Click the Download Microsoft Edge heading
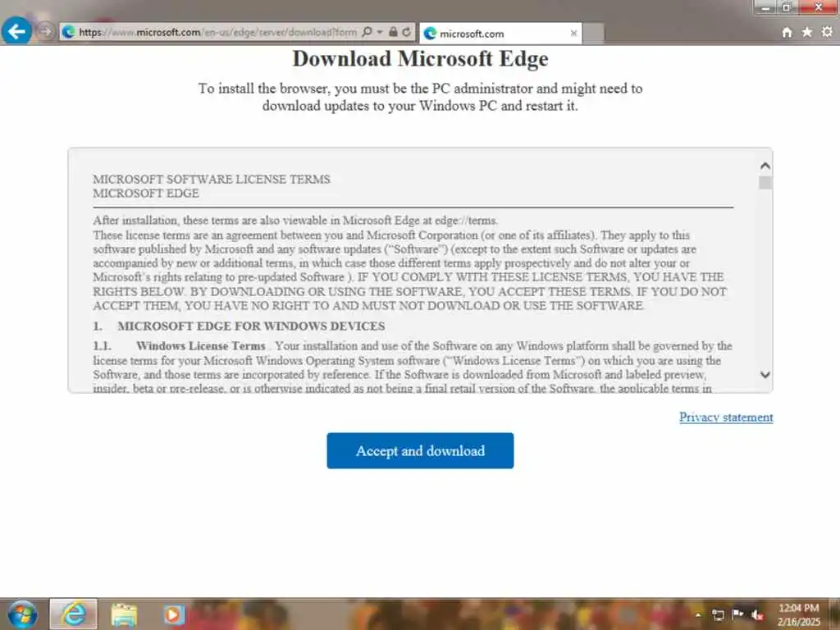Screen dimensions: 840x630 point(420,58)
